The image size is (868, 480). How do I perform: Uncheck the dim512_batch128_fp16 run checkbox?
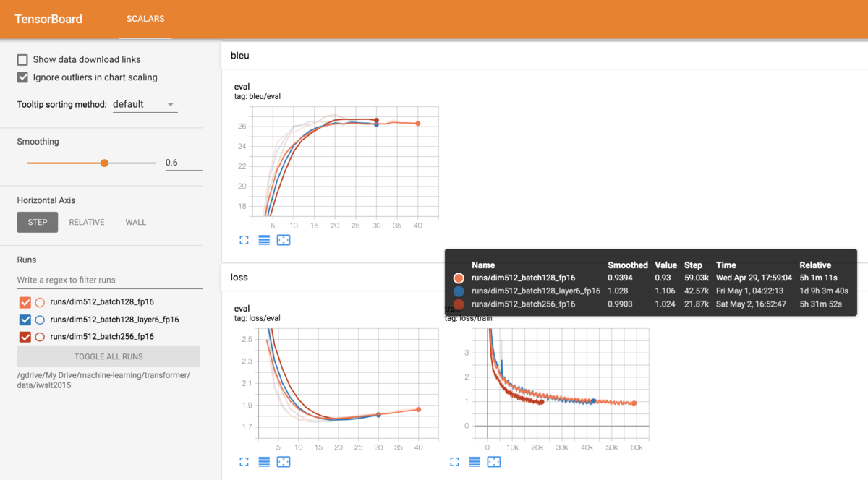[25, 303]
